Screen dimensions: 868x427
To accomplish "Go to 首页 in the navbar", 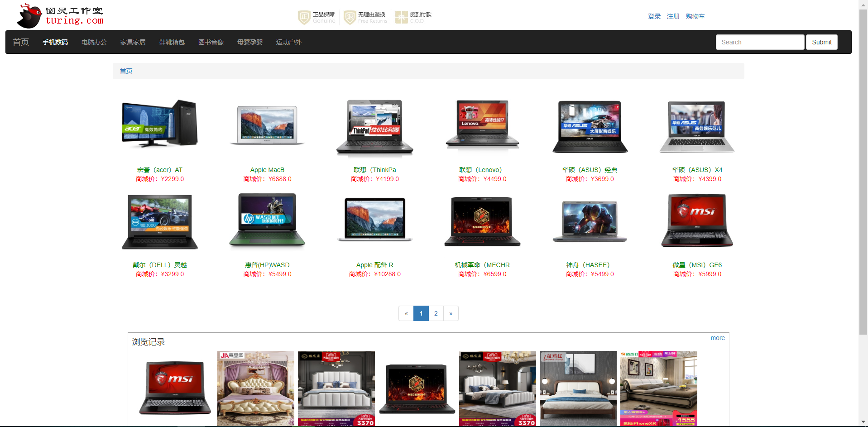I will click(21, 42).
